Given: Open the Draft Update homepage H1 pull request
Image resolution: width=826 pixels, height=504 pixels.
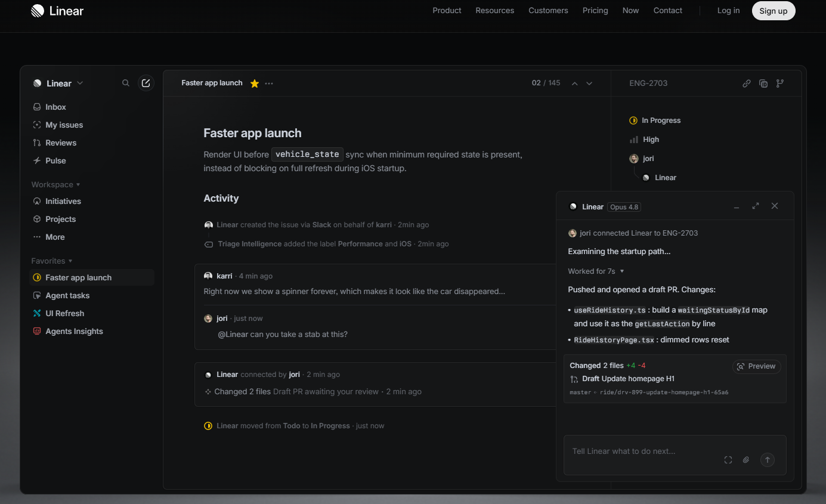Looking at the screenshot, I should coord(623,379).
